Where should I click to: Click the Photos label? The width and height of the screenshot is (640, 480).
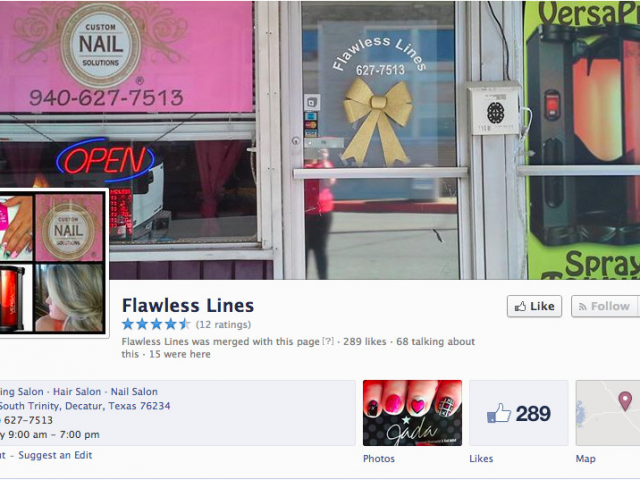click(379, 459)
